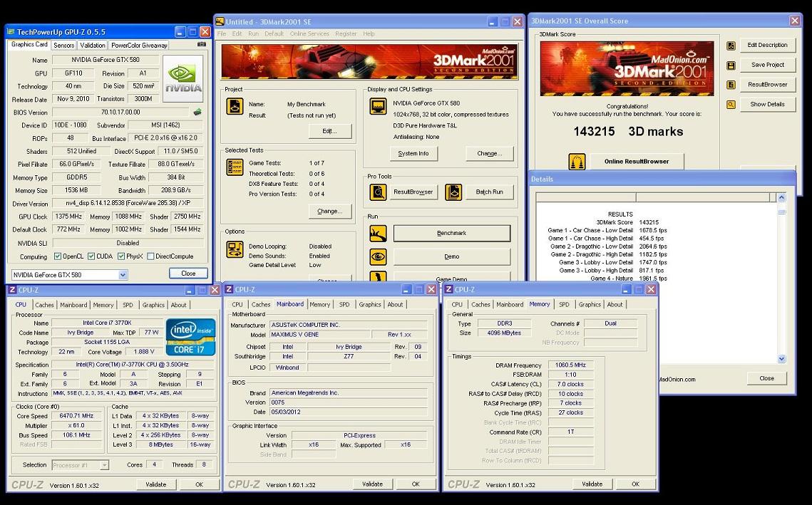Open the Processor #1 selection dropdown

pyautogui.click(x=104, y=465)
